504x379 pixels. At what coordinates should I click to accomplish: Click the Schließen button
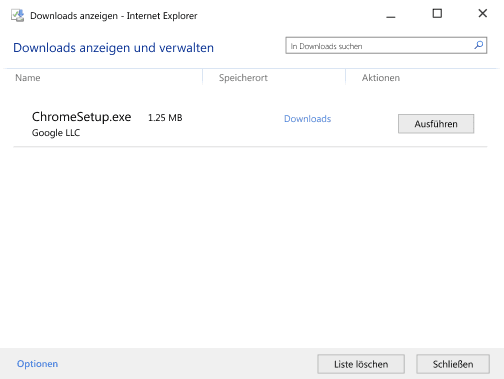pyautogui.click(x=453, y=364)
